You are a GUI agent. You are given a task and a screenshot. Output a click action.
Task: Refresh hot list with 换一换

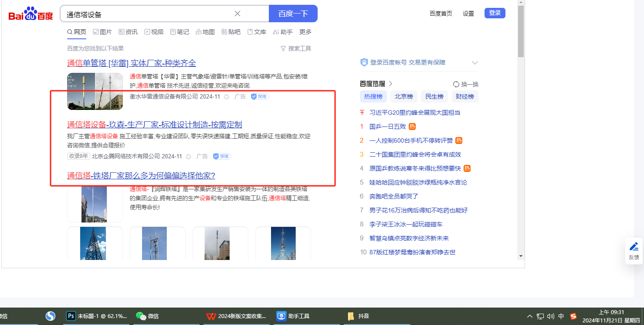click(466, 84)
